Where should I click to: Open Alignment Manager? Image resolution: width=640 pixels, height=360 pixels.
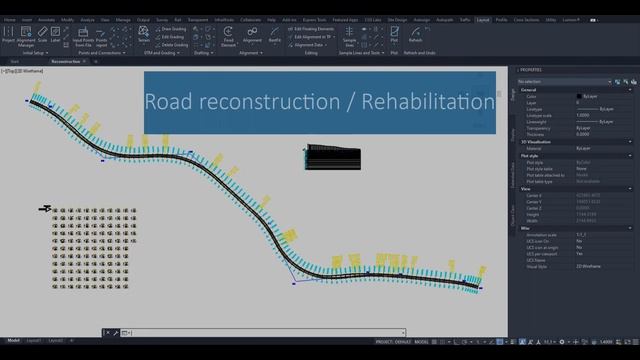tap(26, 36)
